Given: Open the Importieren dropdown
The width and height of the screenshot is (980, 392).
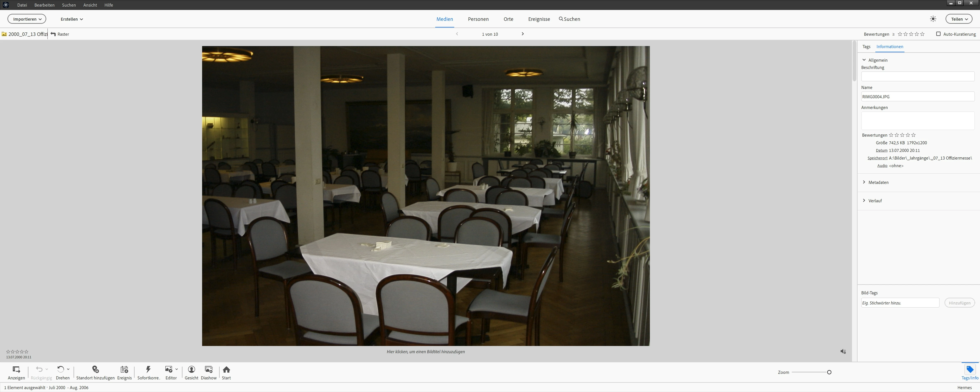Looking at the screenshot, I should pyautogui.click(x=27, y=19).
